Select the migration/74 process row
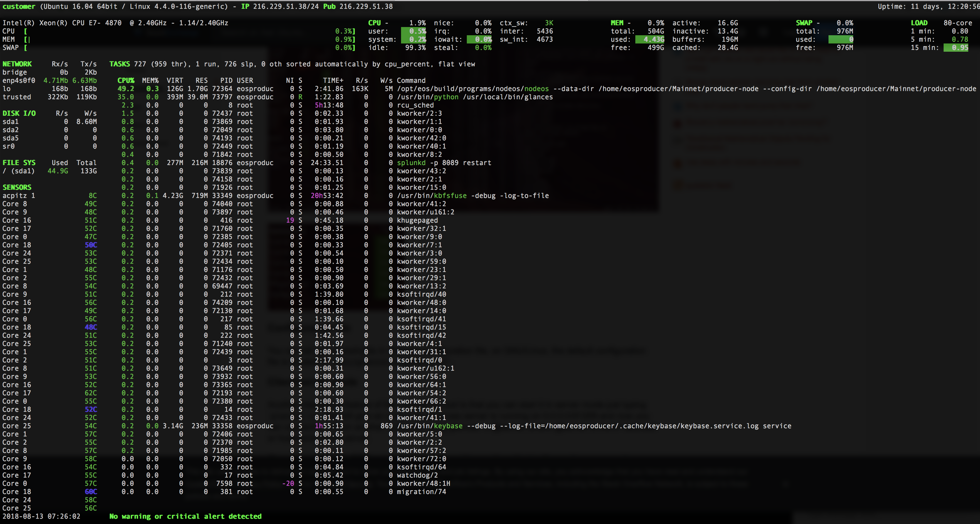 click(284, 492)
